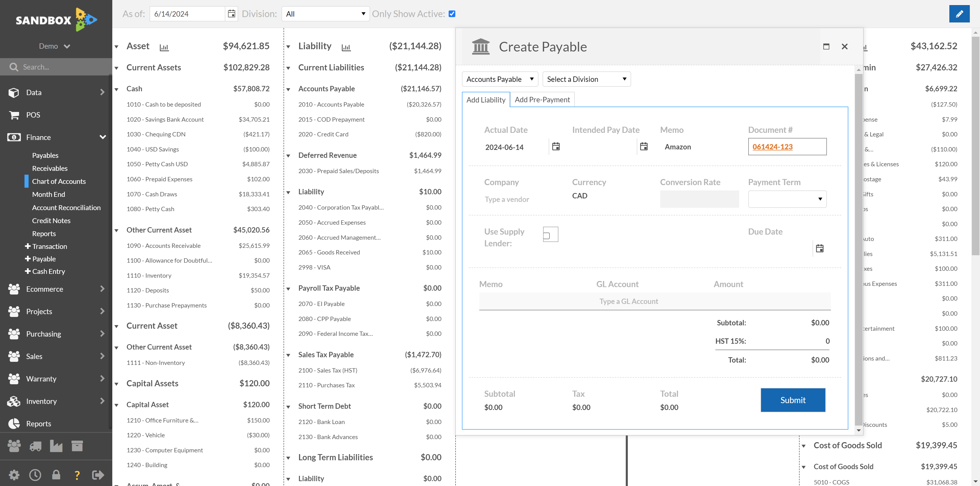Click the Reports pie chart icon
The width and height of the screenshot is (980, 486).
click(x=14, y=424)
